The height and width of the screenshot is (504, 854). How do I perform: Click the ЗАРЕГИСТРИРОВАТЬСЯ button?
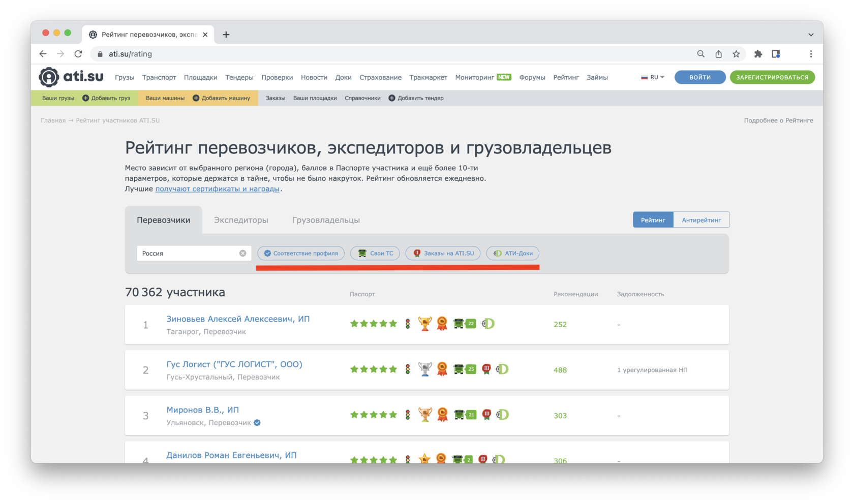tap(772, 77)
